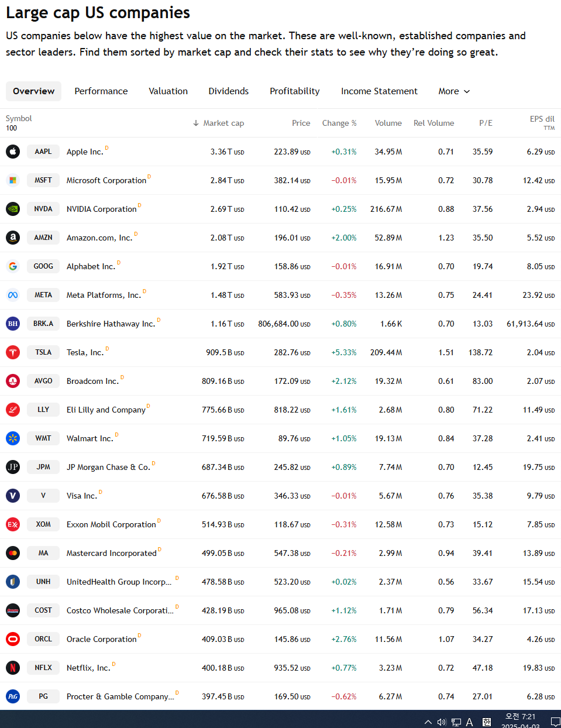
Task: Open the Amazon.com, Inc. link
Action: 99,238
